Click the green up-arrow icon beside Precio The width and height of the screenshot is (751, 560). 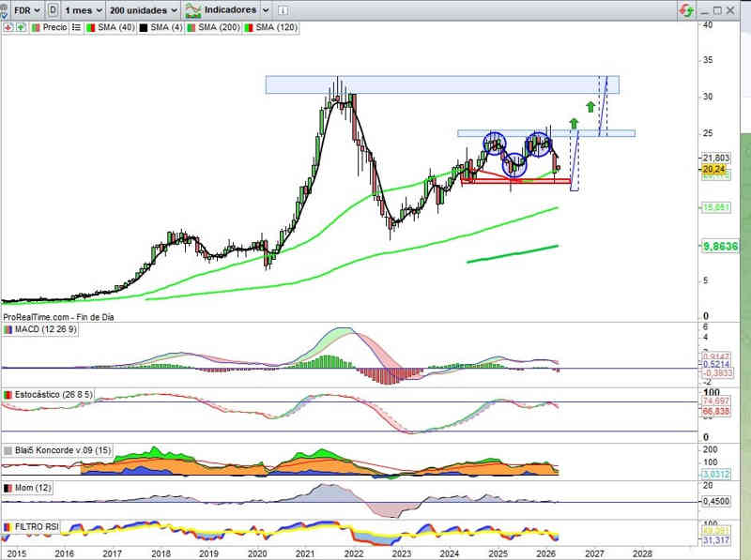coord(18,28)
